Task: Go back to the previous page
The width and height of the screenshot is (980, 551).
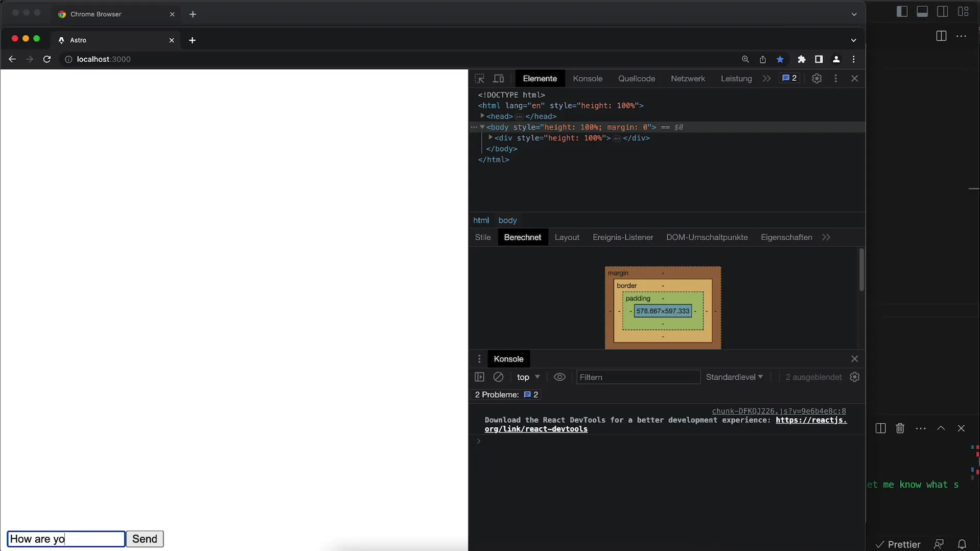Action: tap(12, 59)
